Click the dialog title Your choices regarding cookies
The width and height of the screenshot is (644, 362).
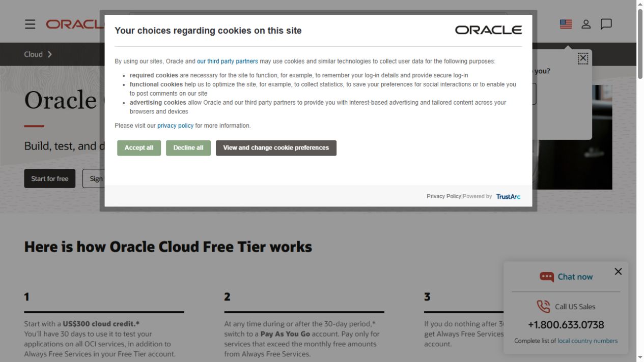click(208, 31)
